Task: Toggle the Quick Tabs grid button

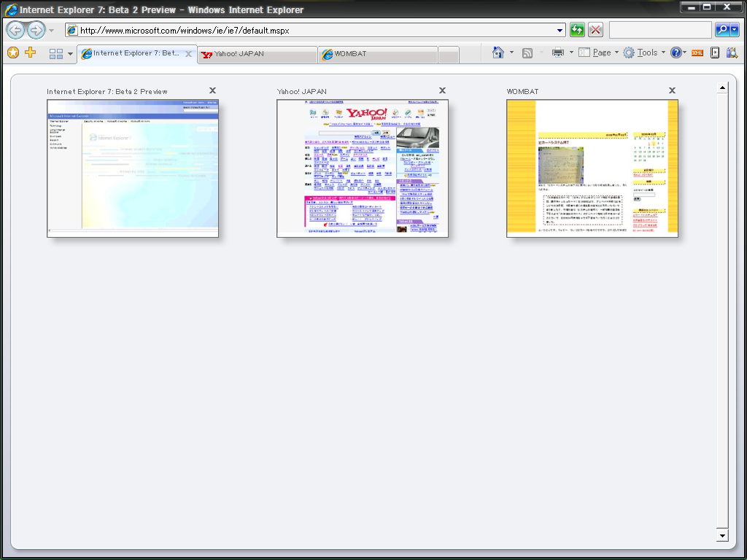Action: tap(56, 54)
